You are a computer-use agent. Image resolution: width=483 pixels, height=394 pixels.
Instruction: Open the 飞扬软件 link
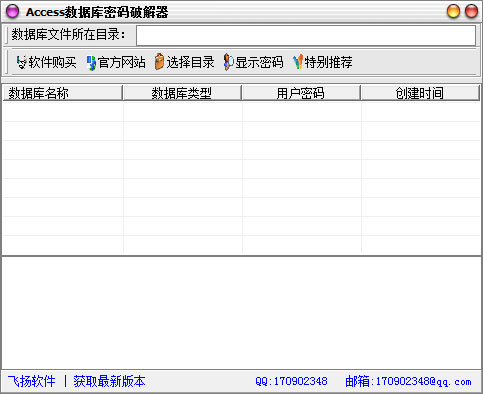(x=31, y=381)
